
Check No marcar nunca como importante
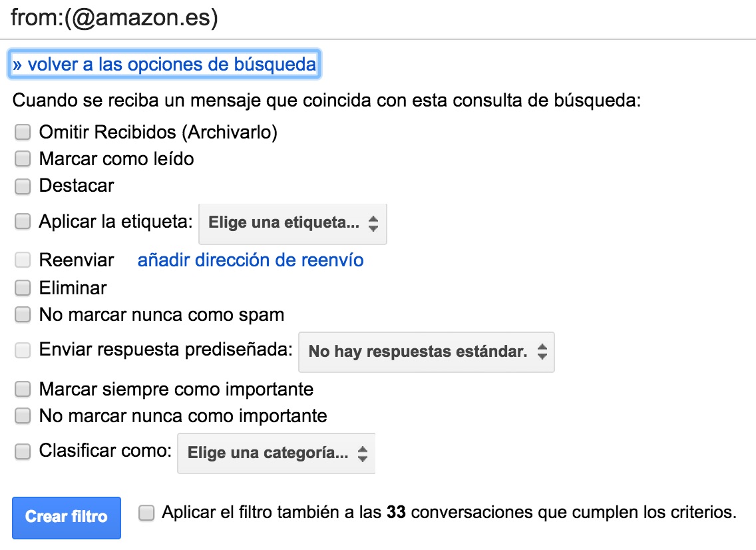(x=23, y=416)
